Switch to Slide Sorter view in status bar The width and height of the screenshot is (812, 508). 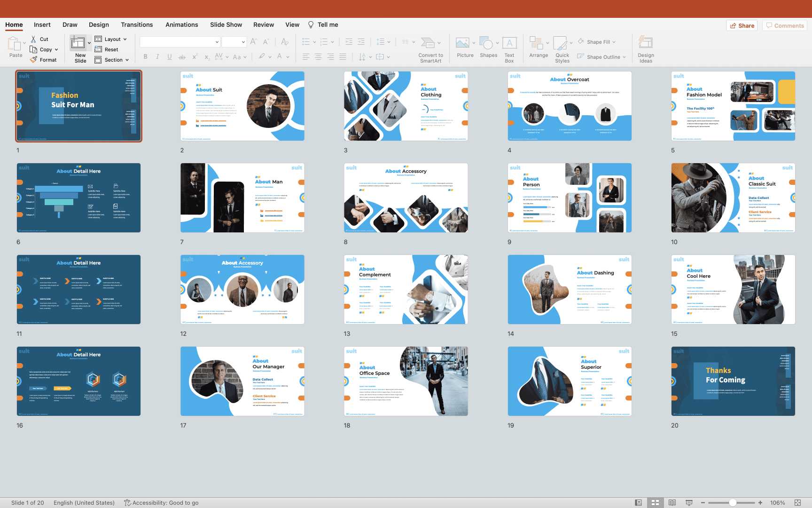655,503
